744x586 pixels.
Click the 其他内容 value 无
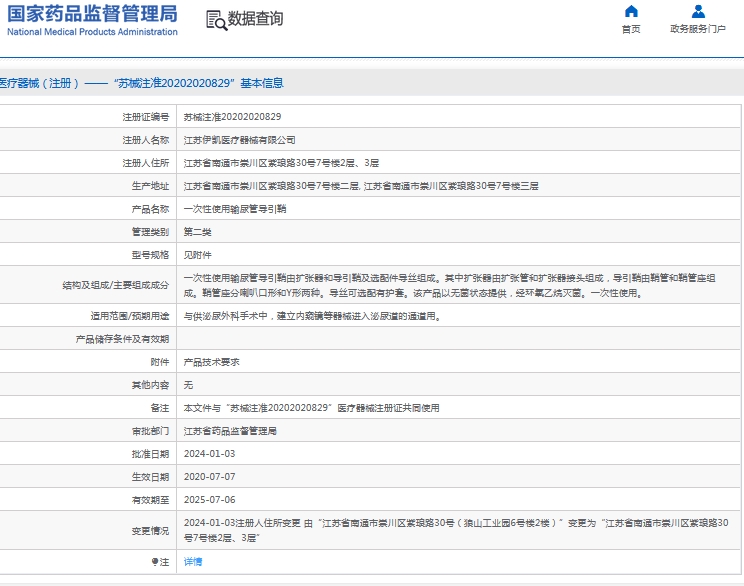(188, 385)
